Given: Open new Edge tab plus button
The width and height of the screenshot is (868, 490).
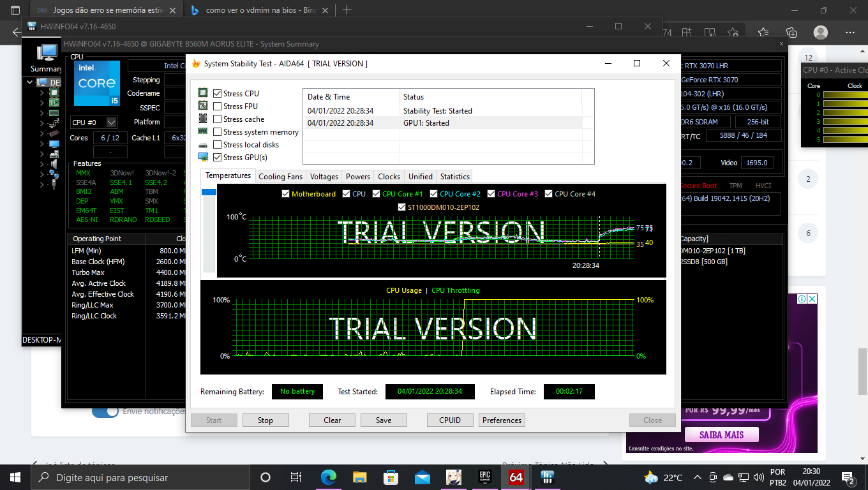Looking at the screenshot, I should coord(347,10).
